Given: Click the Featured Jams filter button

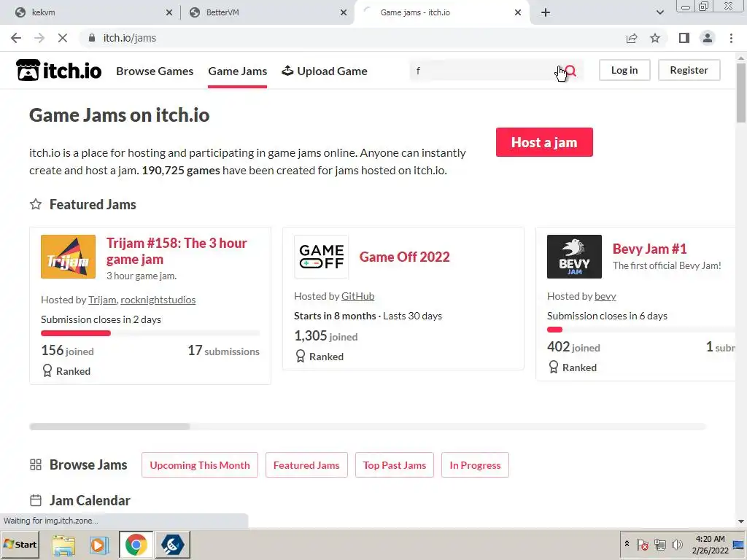Looking at the screenshot, I should (306, 464).
